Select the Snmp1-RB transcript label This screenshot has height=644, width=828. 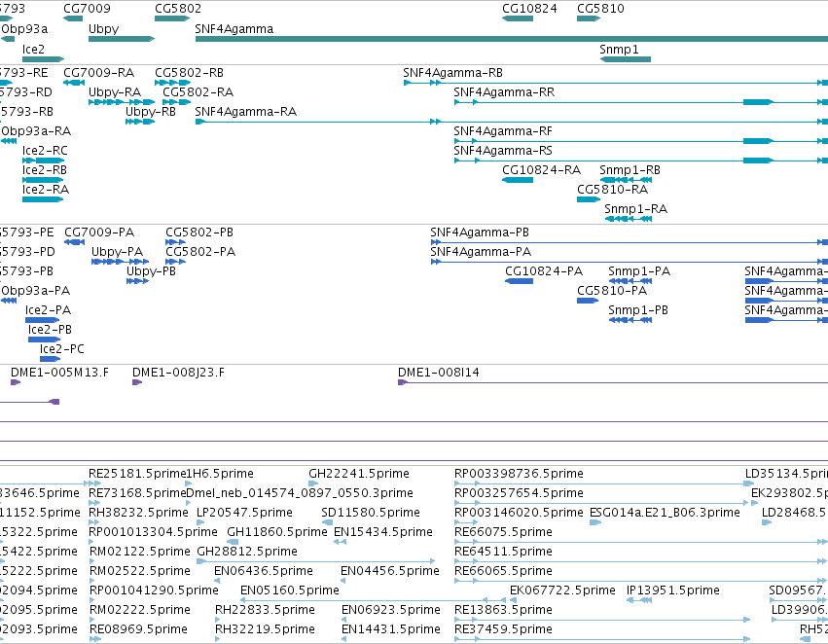coord(630,170)
